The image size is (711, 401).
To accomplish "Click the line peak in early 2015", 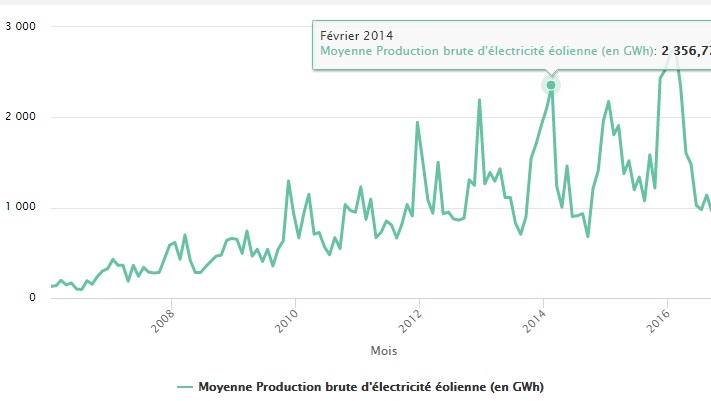I will pos(608,102).
